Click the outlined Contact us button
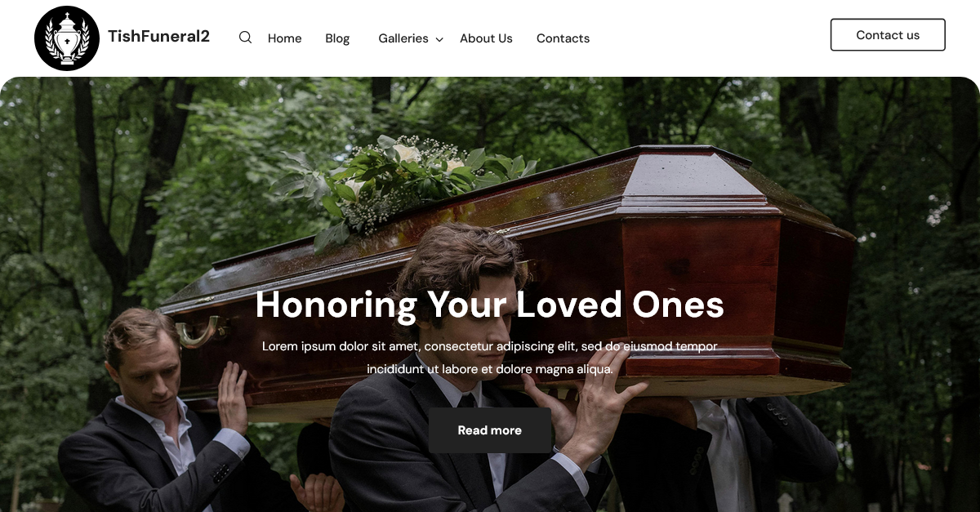 [x=888, y=35]
